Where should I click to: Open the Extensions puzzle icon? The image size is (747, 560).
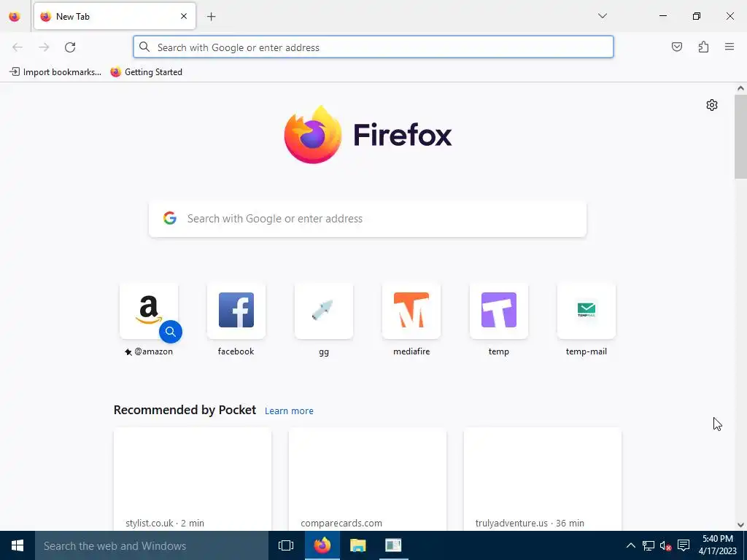(703, 47)
